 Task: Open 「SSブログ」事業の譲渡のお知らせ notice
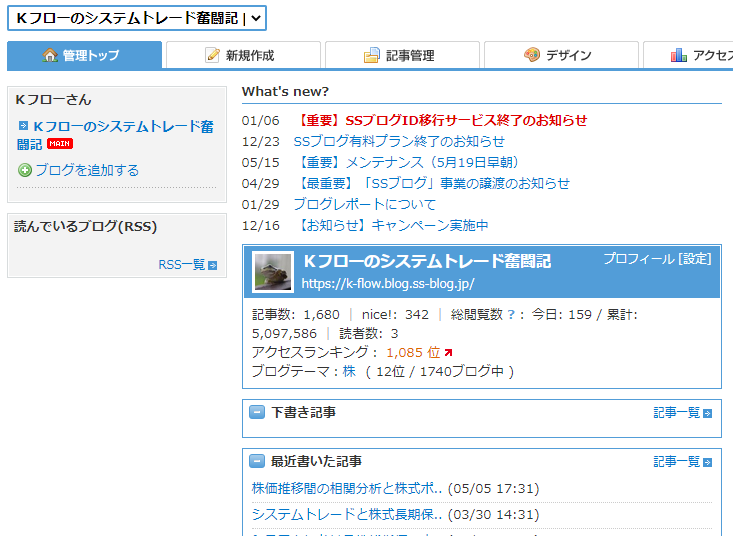[x=431, y=183]
